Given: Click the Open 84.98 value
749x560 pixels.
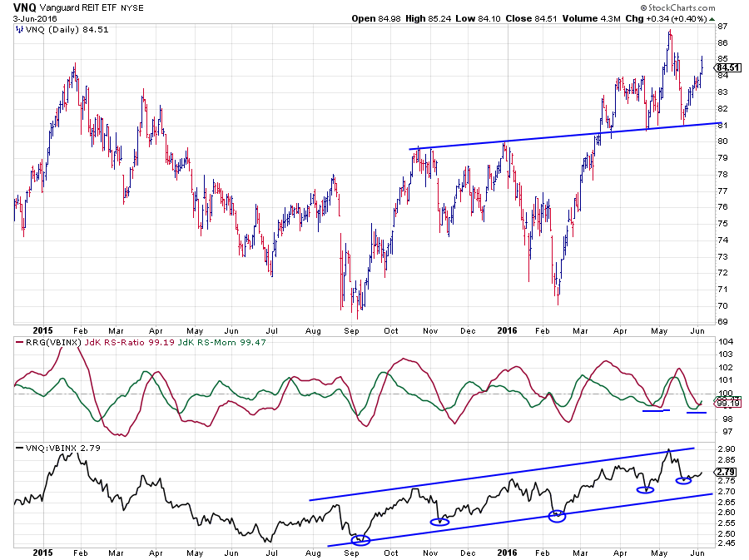Looking at the screenshot, I should (376, 18).
